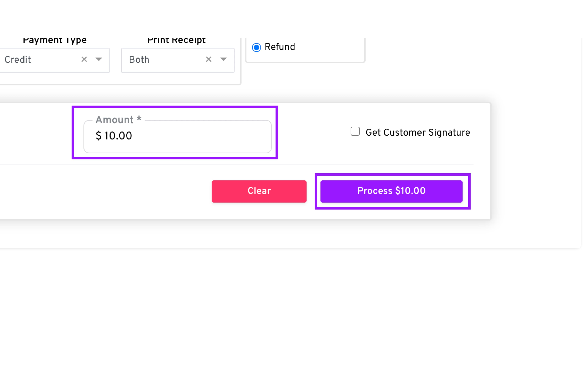Viewport: 588px width, 367px height.
Task: Click the Process $10.00 button
Action: click(x=391, y=191)
